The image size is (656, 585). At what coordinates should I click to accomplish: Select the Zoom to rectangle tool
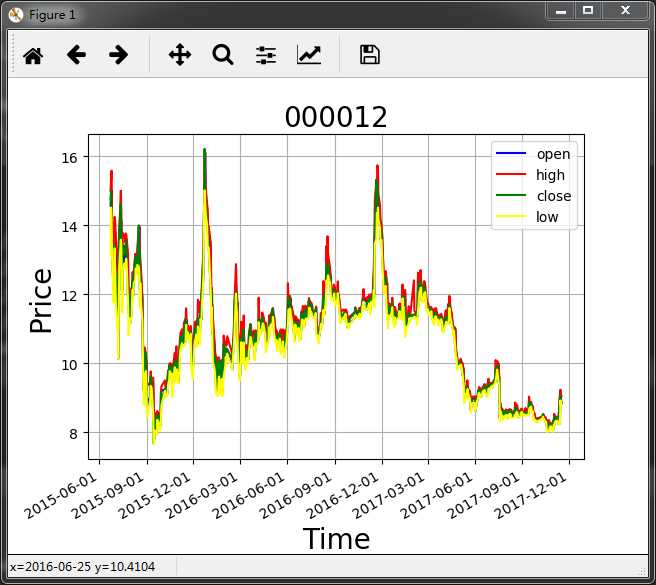pos(223,55)
